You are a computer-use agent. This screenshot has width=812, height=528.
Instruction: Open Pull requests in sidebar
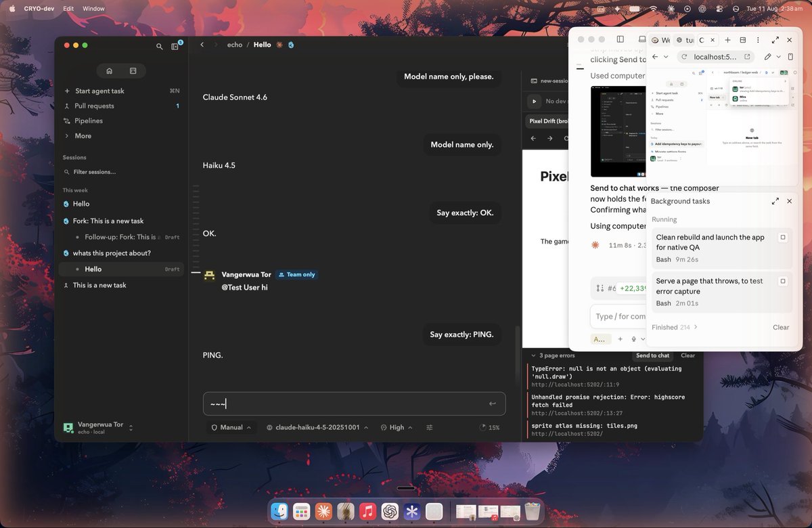(122, 106)
